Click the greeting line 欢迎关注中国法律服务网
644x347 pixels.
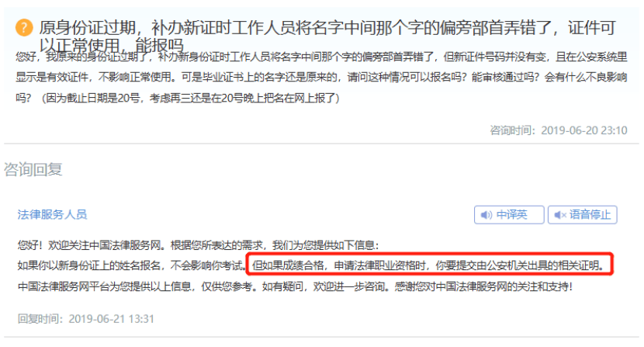pos(198,245)
